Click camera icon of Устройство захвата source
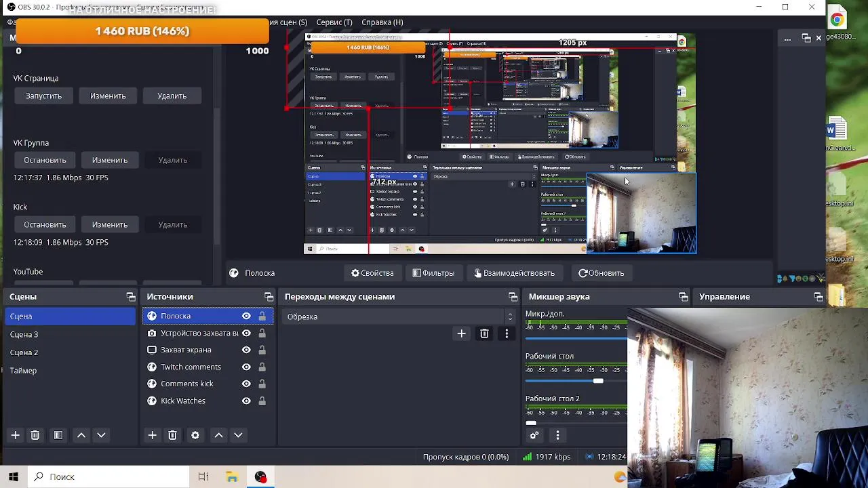This screenshot has height=488, width=868. (152, 333)
